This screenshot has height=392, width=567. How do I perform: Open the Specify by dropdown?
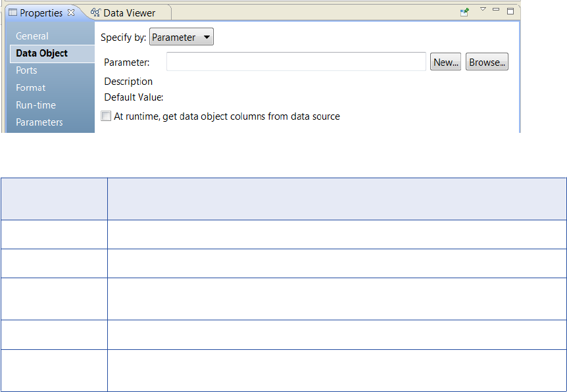182,37
